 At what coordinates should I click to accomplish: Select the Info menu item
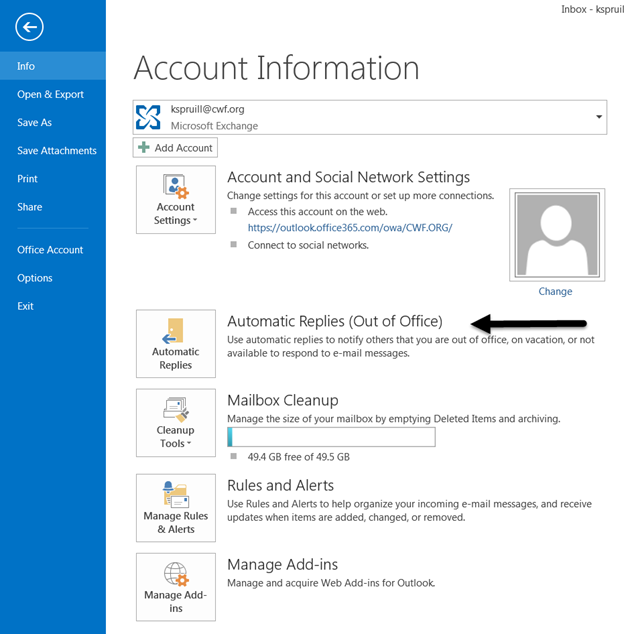53,66
